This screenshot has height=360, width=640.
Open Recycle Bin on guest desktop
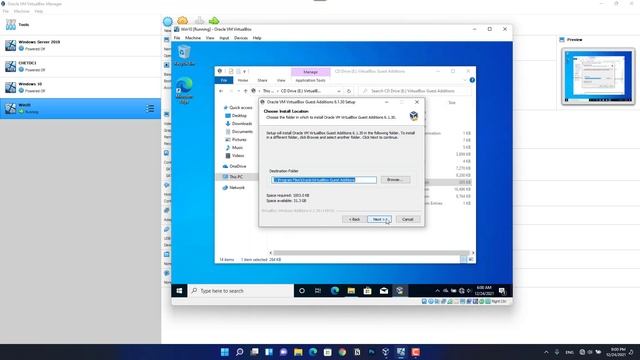pos(184,56)
